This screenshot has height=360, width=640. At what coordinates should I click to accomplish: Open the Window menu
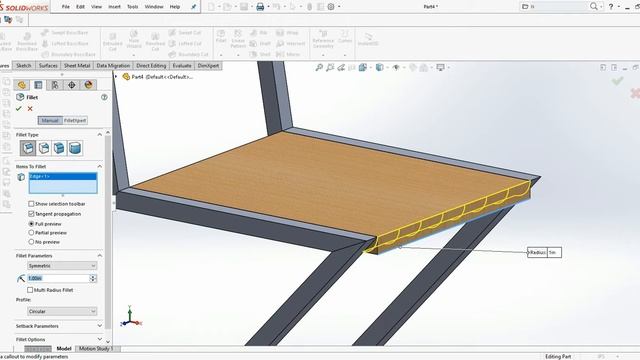point(154,7)
